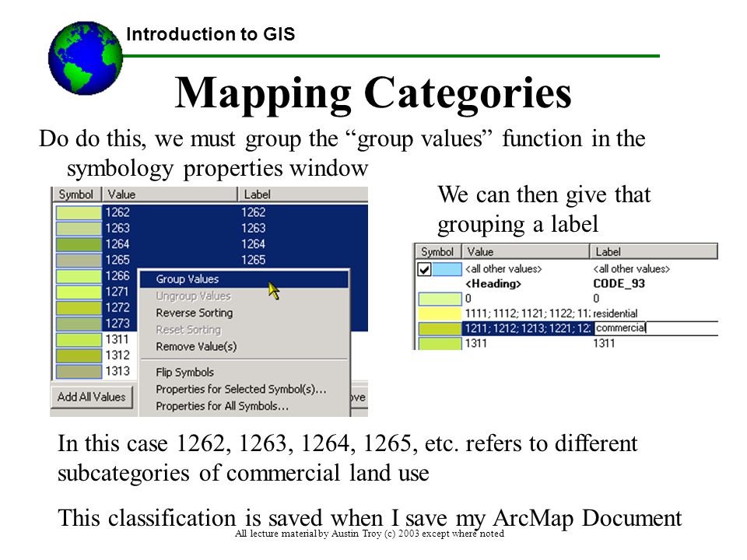This screenshot has width=747, height=560.
Task: Click the swatch for value 0
Action: pos(440,299)
